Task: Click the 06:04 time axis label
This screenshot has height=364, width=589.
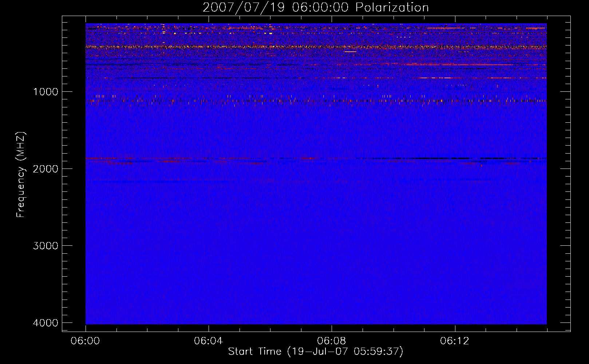Action: [x=208, y=341]
